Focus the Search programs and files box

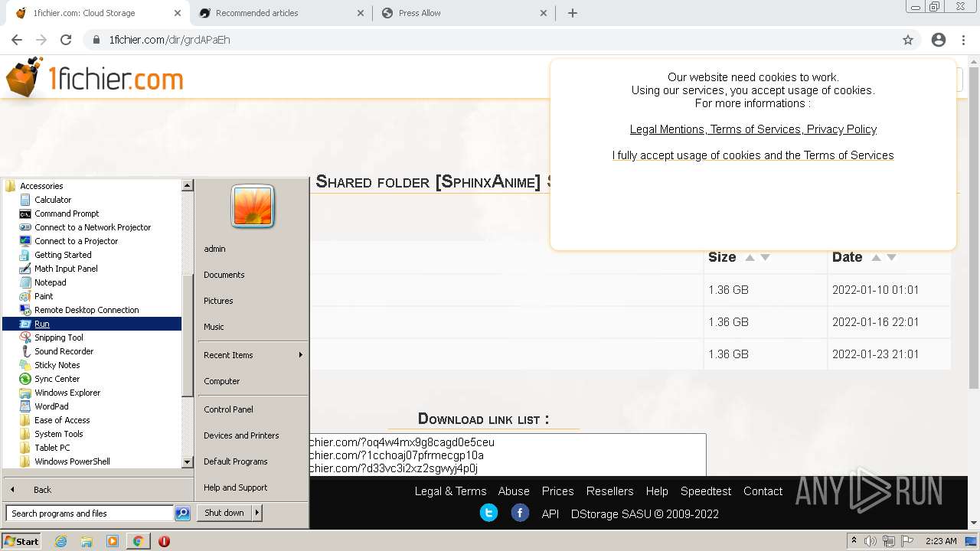90,514
